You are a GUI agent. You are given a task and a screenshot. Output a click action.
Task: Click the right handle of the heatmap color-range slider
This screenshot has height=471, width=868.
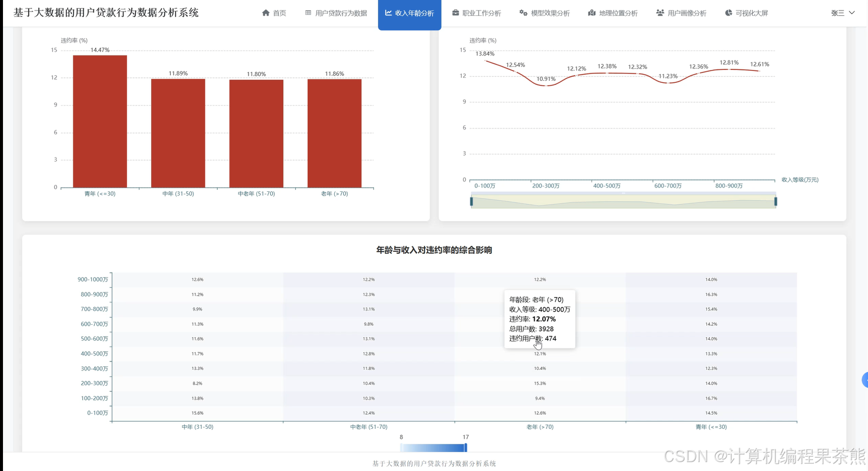click(466, 448)
